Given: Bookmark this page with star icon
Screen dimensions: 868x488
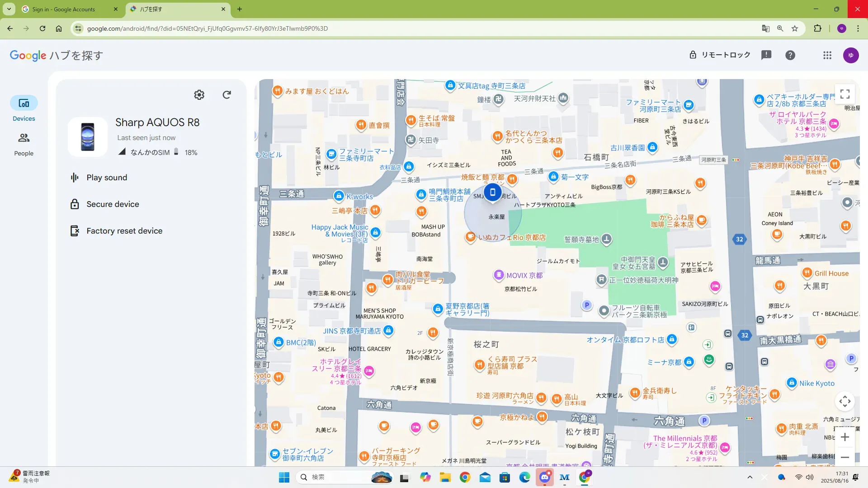Looking at the screenshot, I should 795,28.
